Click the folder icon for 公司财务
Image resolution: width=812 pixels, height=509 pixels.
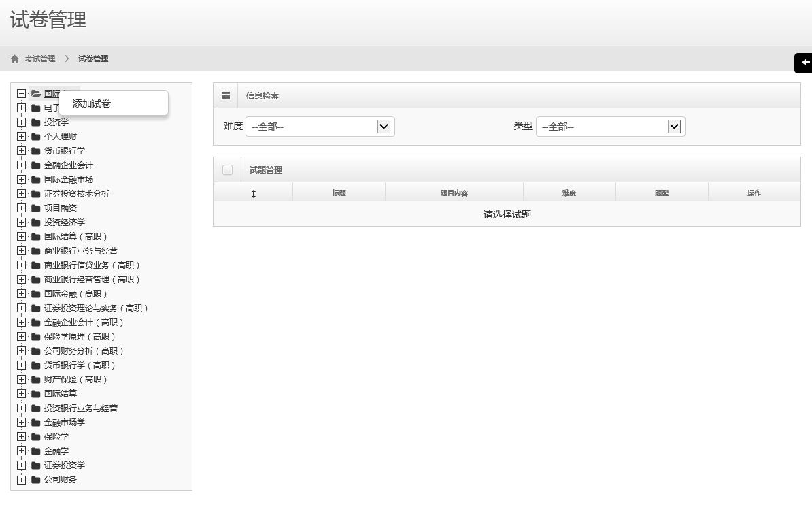[x=36, y=480]
